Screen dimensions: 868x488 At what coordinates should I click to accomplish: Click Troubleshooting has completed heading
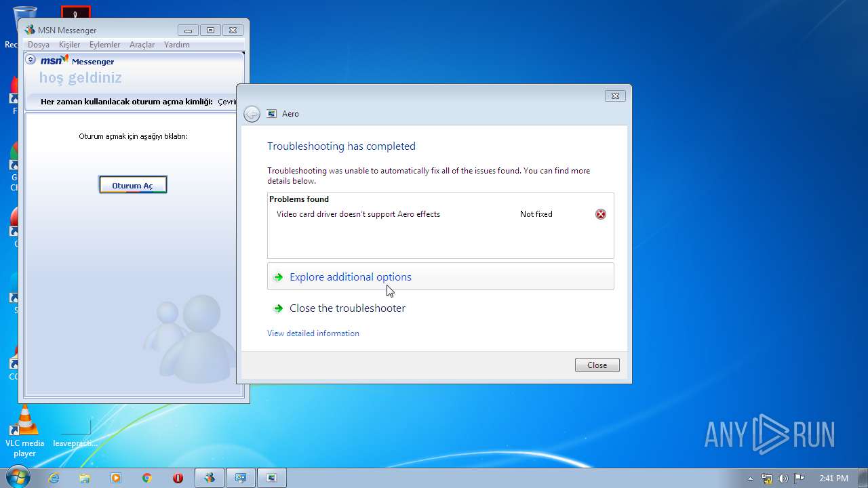pos(341,146)
